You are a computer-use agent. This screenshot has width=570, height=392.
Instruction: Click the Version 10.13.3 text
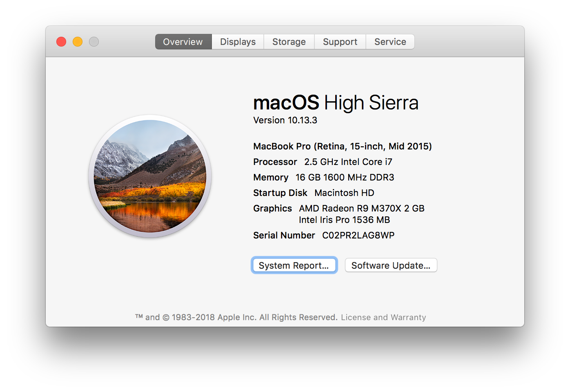pyautogui.click(x=285, y=120)
